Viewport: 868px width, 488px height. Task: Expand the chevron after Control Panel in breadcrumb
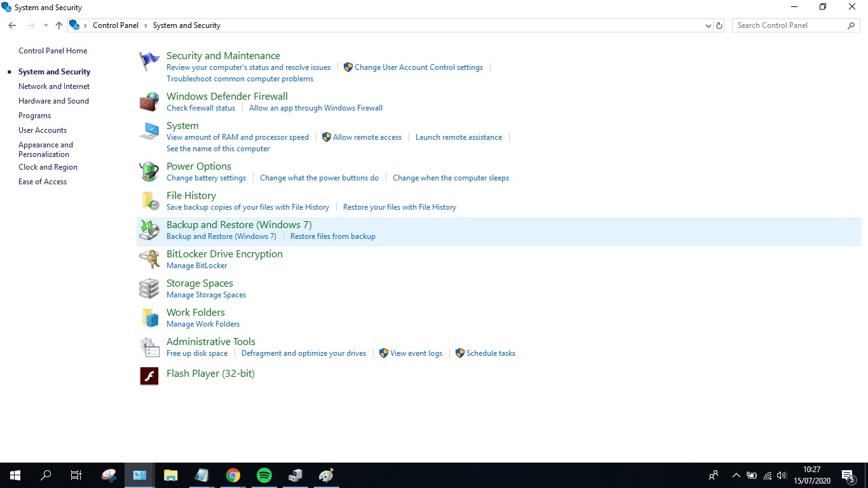146,25
